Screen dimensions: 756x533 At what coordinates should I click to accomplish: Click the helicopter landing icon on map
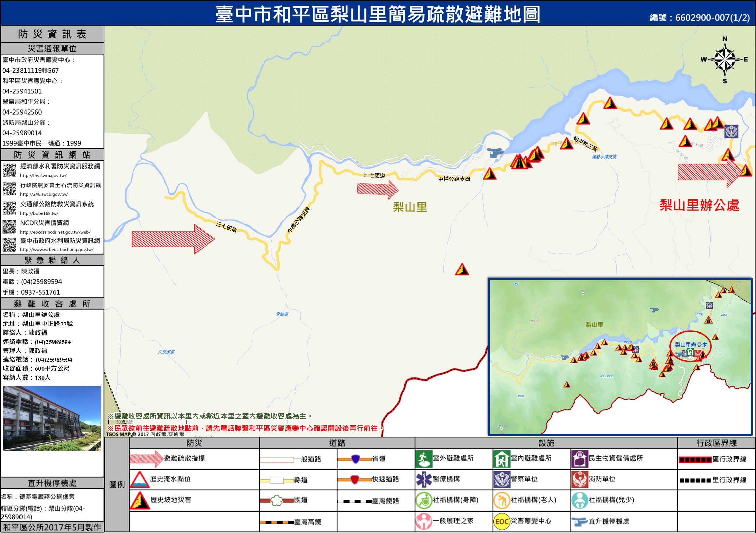point(495,152)
